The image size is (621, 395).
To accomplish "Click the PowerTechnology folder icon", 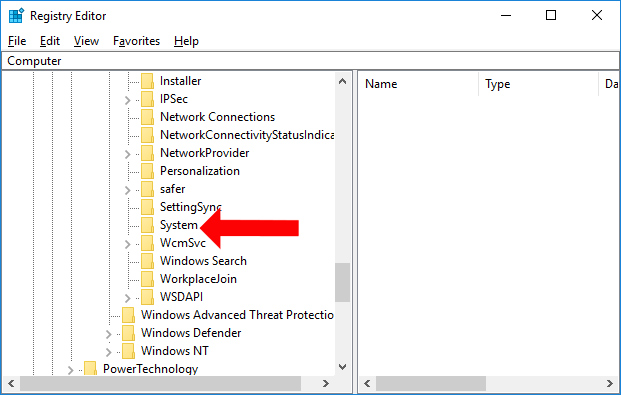I will point(90,368).
